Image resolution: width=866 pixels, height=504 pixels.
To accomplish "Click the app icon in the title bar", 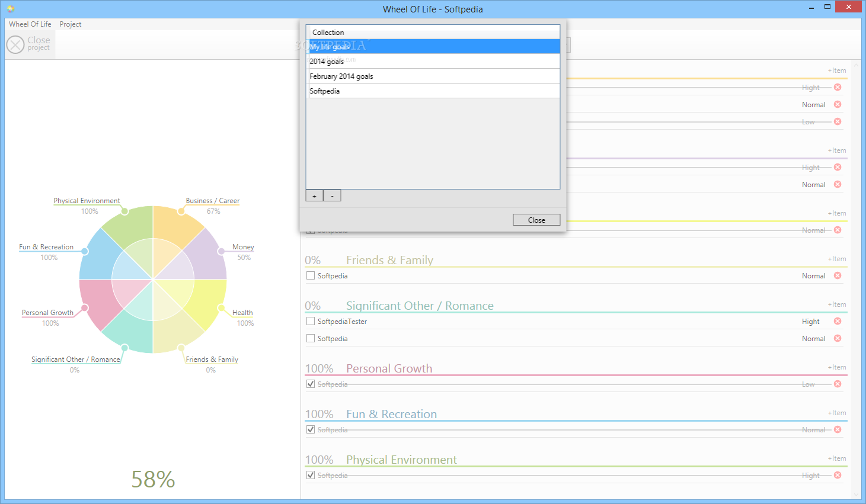I will pos(11,9).
